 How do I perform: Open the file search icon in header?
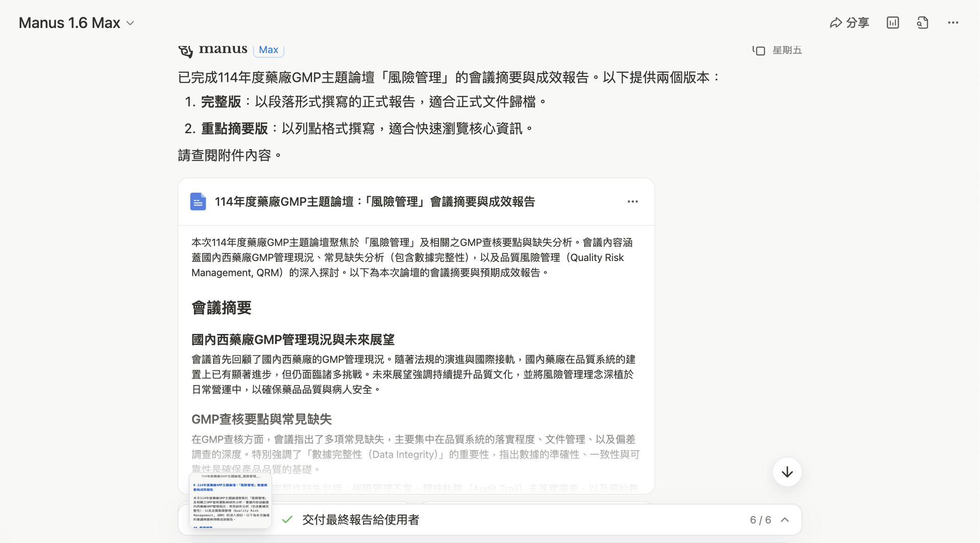[922, 23]
